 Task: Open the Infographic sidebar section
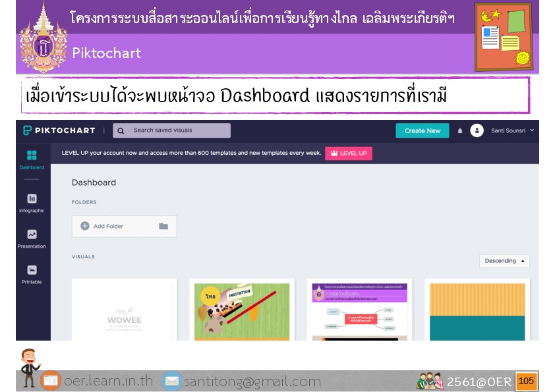pos(32,203)
